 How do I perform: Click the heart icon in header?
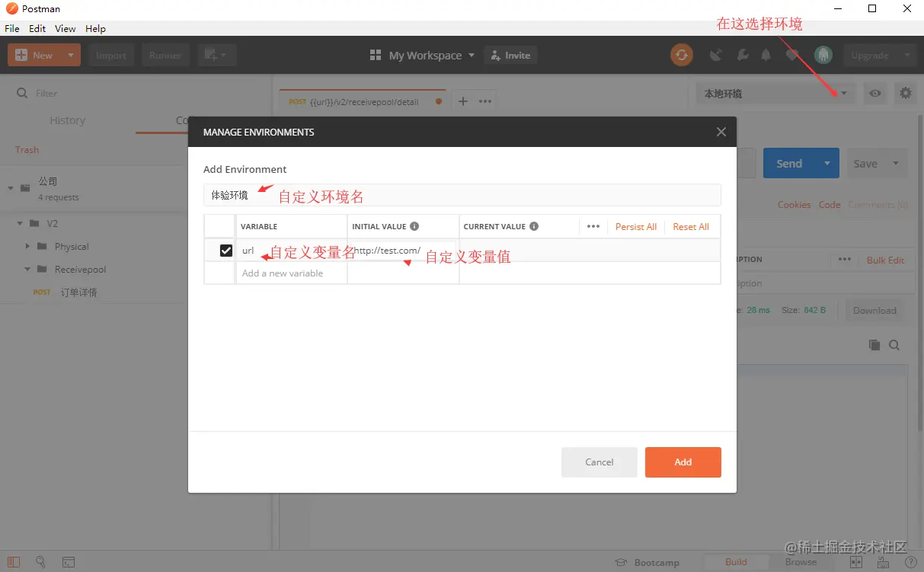click(x=793, y=55)
